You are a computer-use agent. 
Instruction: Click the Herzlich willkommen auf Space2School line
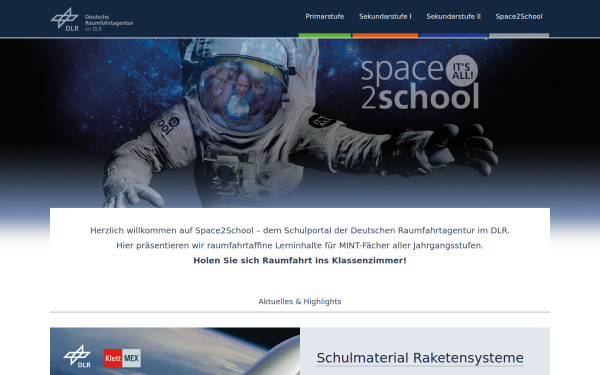(x=300, y=231)
